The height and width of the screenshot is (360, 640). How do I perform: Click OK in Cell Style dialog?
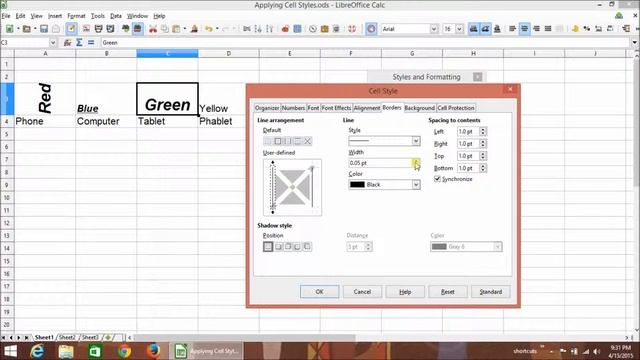(319, 292)
